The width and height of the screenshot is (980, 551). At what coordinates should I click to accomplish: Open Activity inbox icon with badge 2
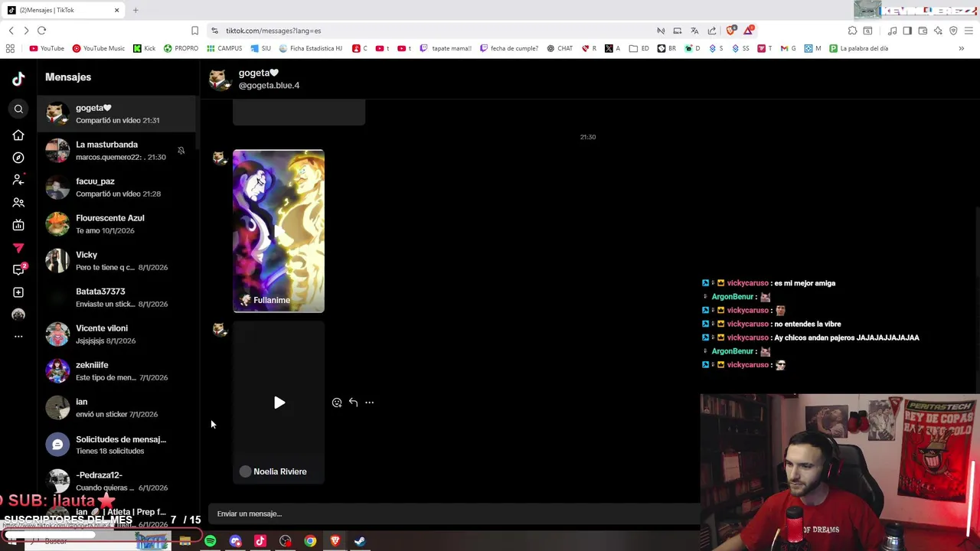click(x=18, y=269)
